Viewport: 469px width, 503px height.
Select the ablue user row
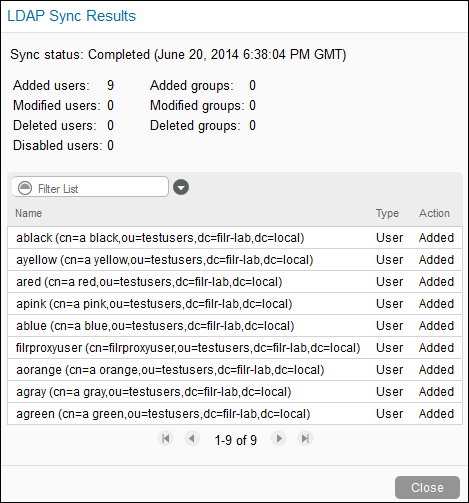coord(235,326)
